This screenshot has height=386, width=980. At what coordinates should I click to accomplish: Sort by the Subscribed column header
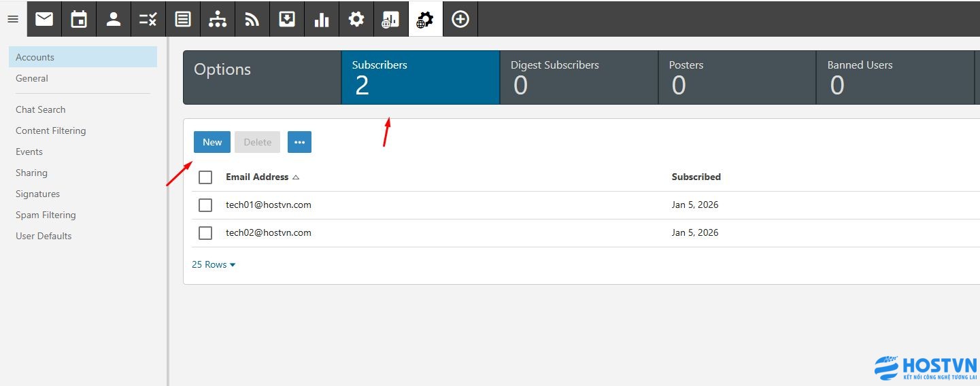coord(696,177)
